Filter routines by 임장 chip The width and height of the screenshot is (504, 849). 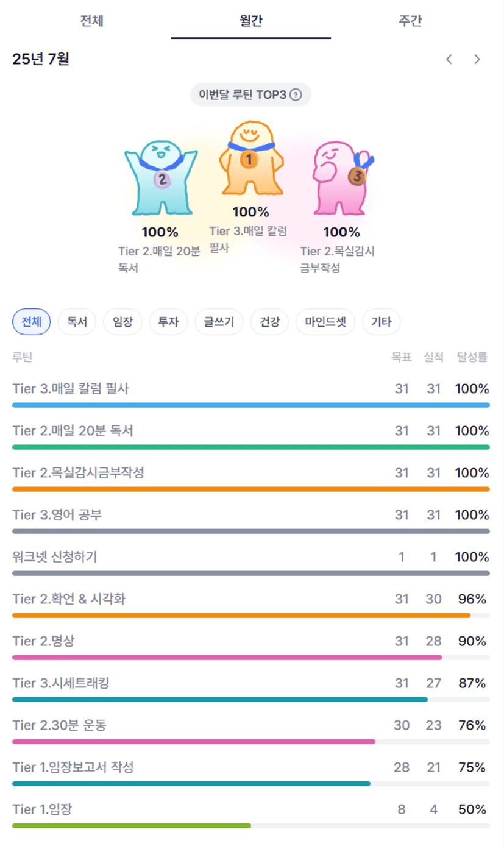click(122, 322)
